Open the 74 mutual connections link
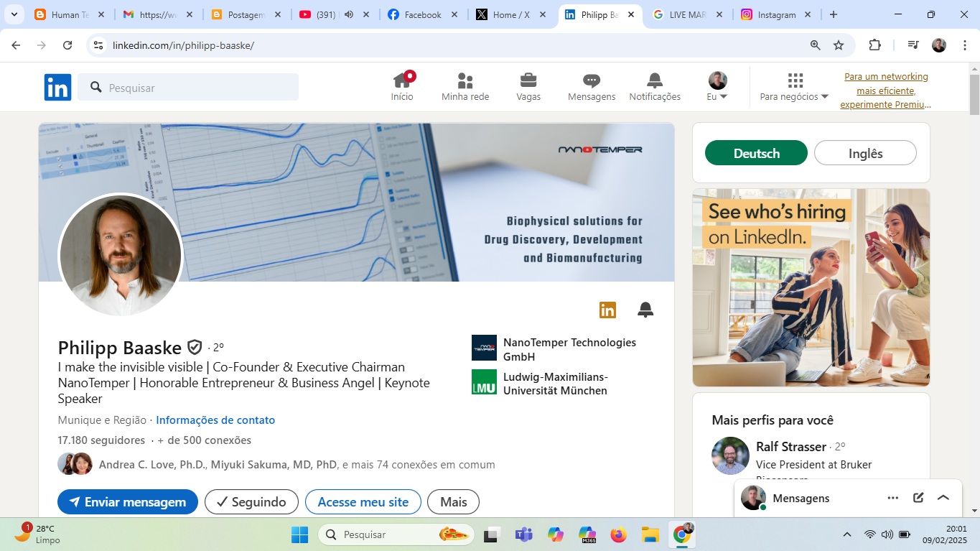 [297, 465]
